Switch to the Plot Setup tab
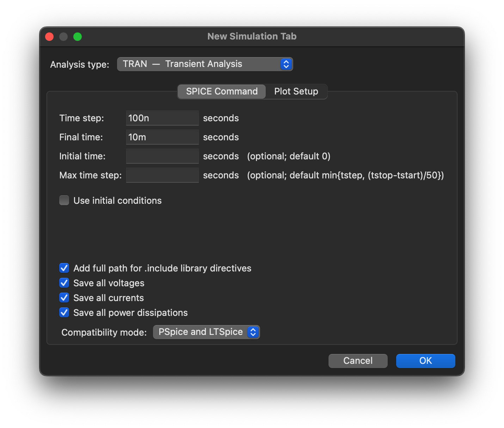Viewport: 504px width, 428px height. 296,91
